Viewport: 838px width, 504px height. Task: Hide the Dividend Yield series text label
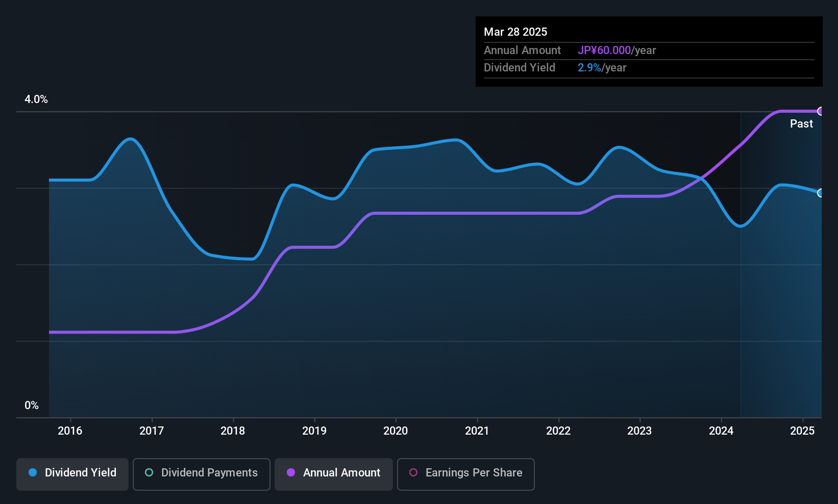(81, 473)
